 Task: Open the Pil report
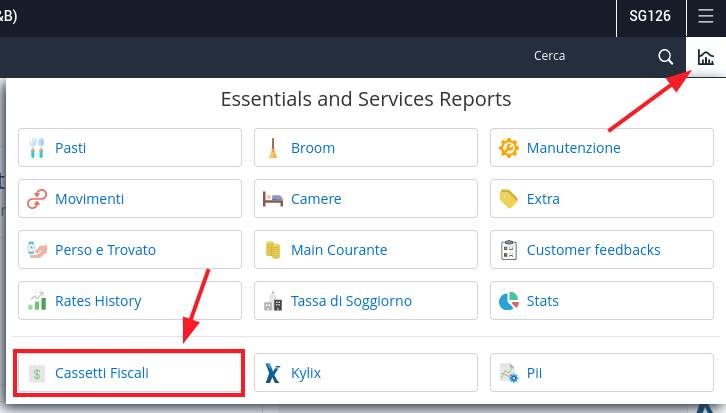(602, 373)
